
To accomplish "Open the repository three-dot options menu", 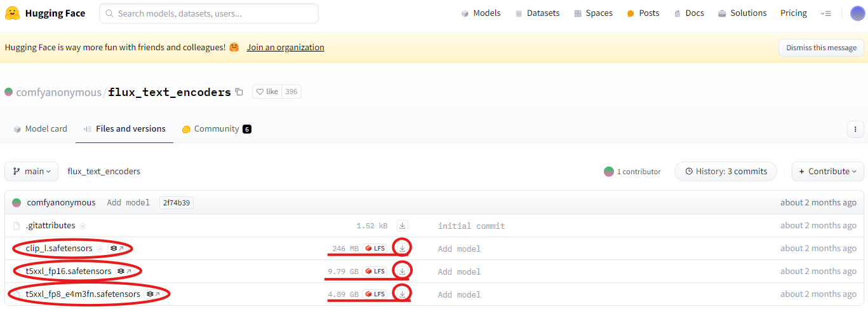I will tap(855, 129).
